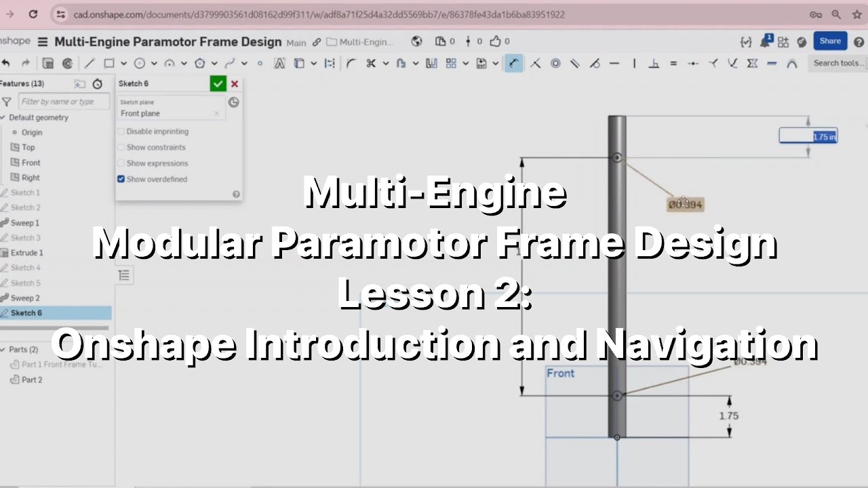Apply the Vertical constraint
Image resolution: width=868 pixels, height=488 pixels.
634,63
